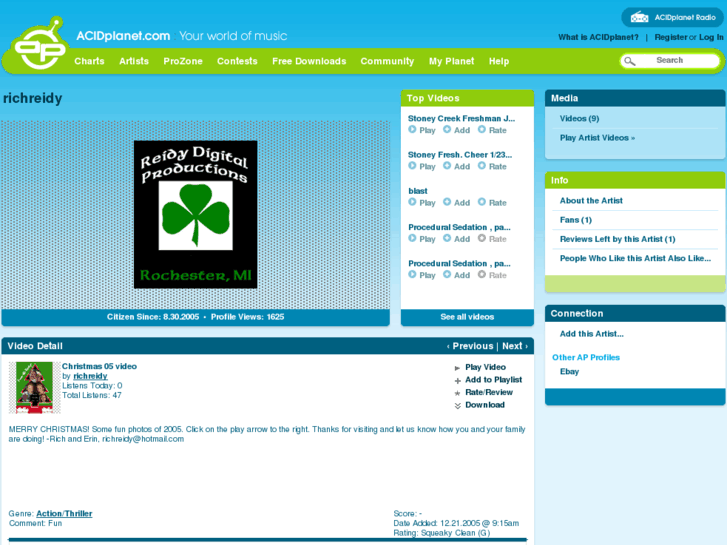
Task: Play the Stoney Fresh. Cheer 1/23 video
Action: click(422, 166)
